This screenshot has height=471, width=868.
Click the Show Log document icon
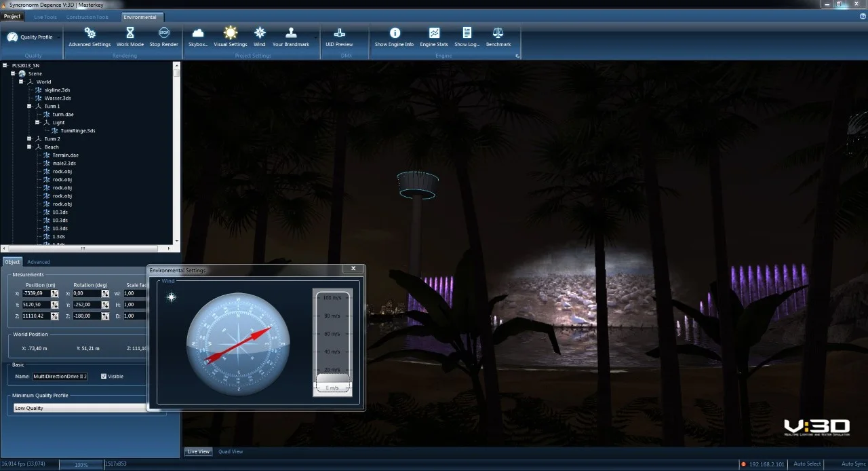[467, 32]
